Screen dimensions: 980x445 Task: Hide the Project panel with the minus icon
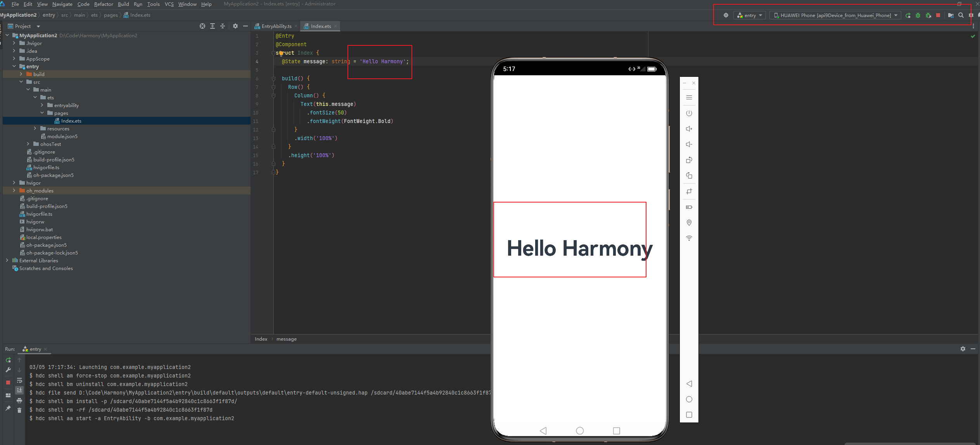(245, 26)
